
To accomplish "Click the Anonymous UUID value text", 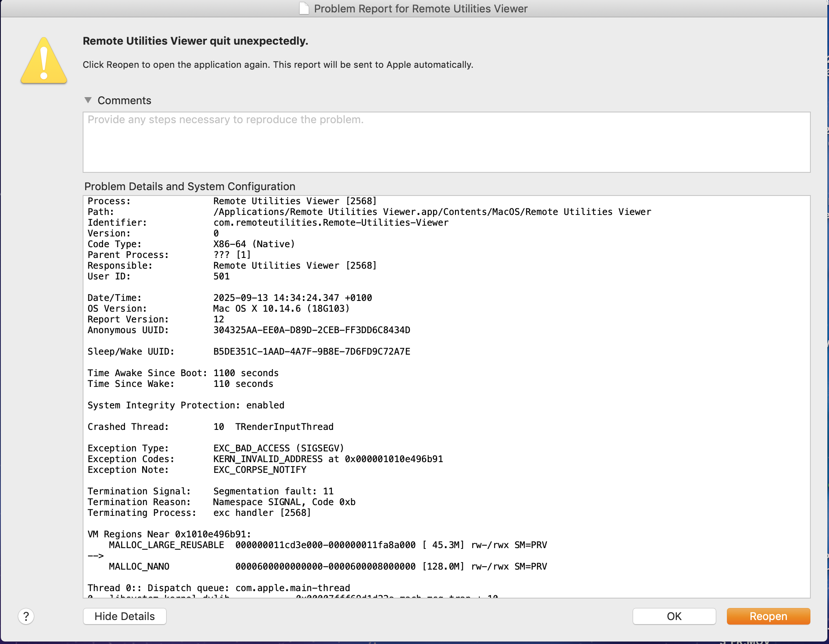I will click(311, 330).
